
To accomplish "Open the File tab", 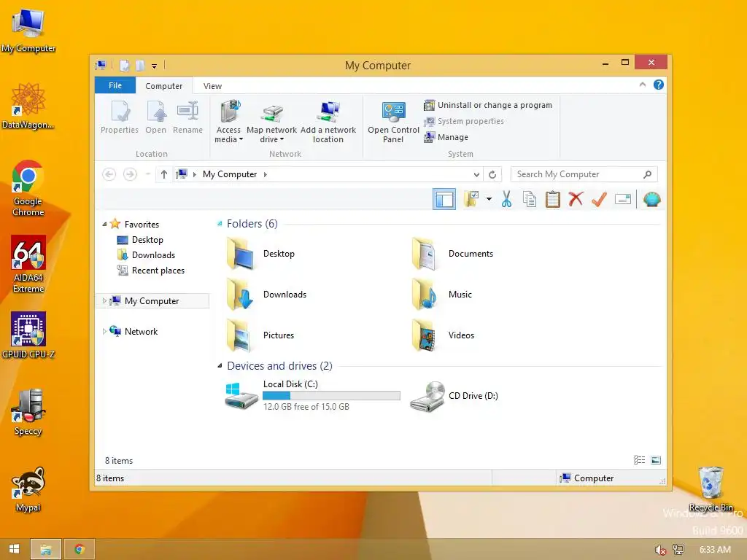I will point(115,85).
